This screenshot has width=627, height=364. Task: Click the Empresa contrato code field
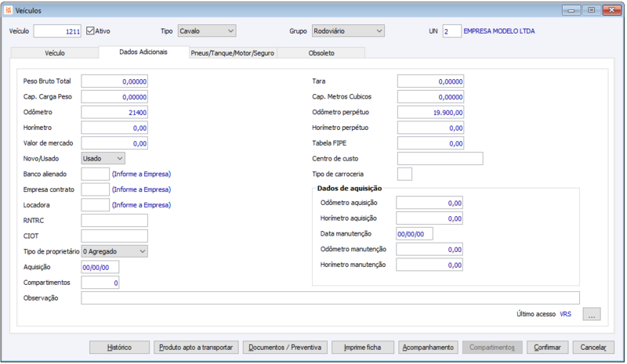tap(95, 189)
